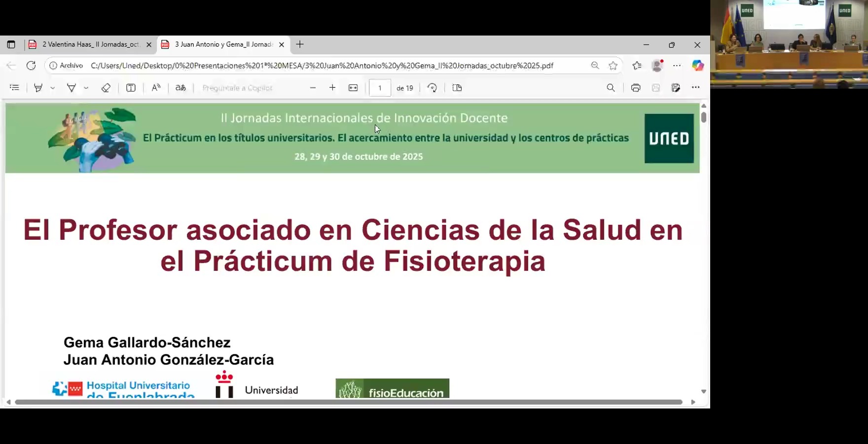Switch to the Valentina Haas PDF tab
The height and width of the screenshot is (444, 868).
tap(89, 44)
